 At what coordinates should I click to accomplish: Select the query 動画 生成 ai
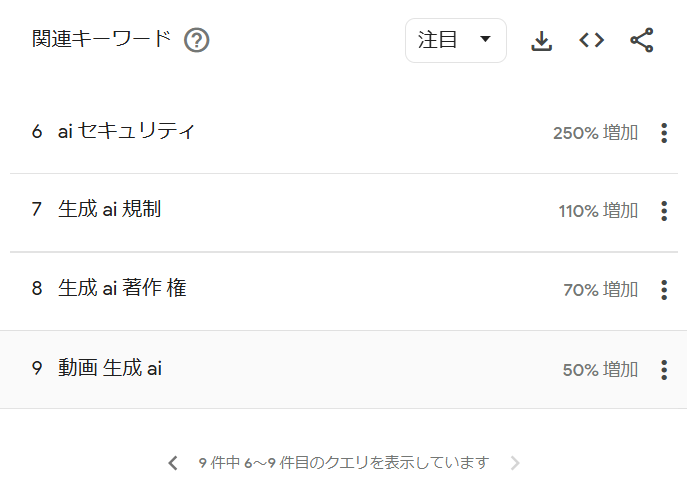point(110,368)
